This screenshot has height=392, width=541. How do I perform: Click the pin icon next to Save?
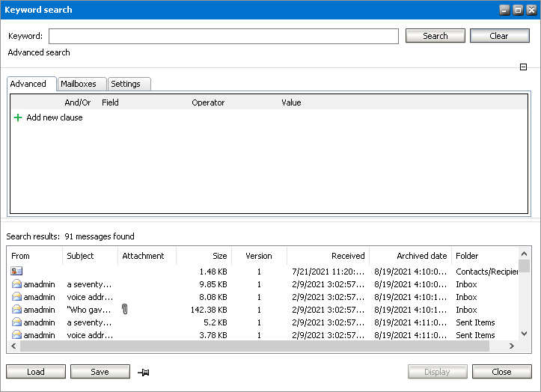pyautogui.click(x=143, y=372)
